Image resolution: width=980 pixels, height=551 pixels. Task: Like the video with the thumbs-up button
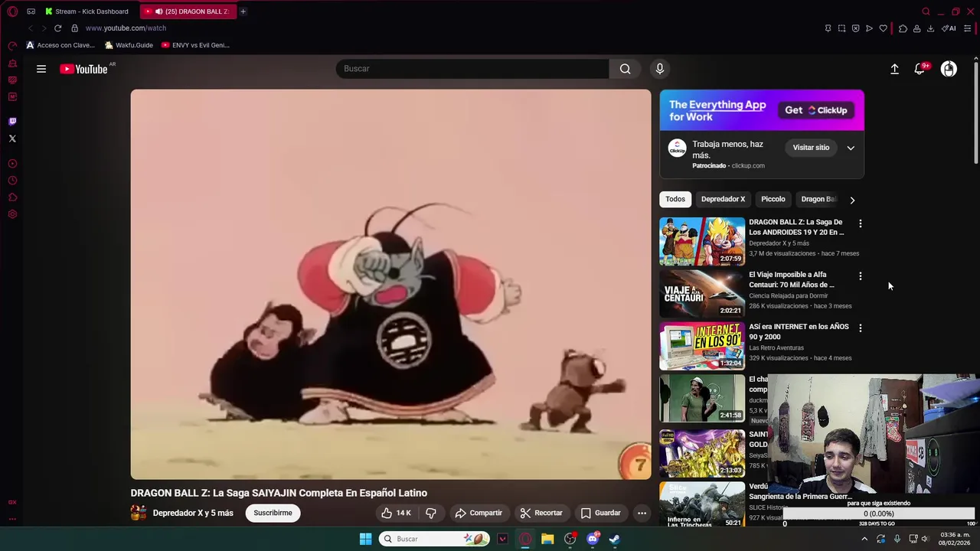coord(397,513)
